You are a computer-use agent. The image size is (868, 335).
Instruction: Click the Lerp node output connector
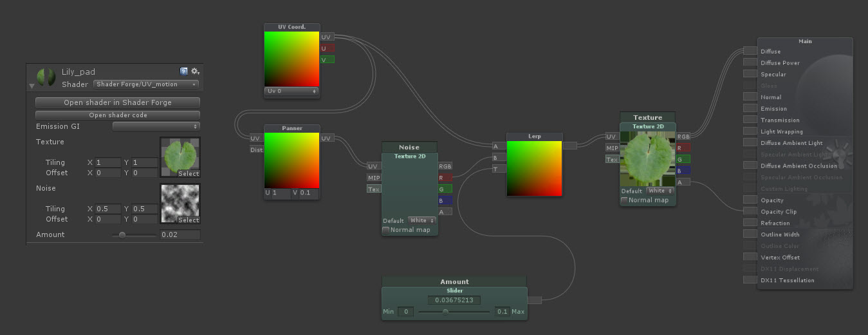(x=569, y=146)
